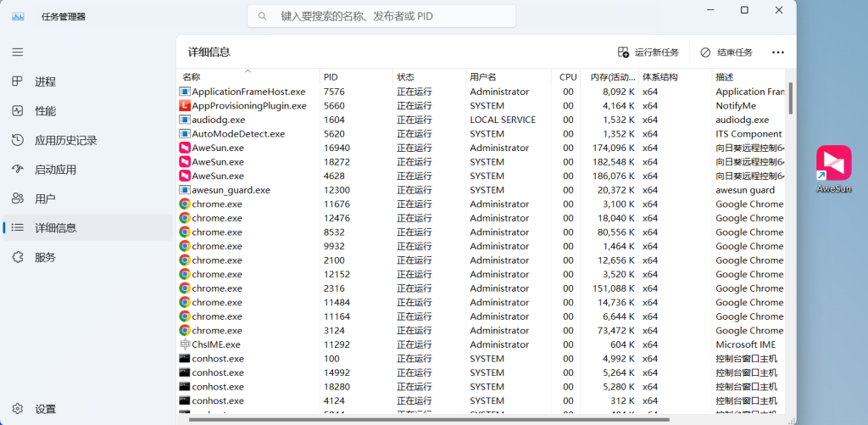Open Settings (设置) in the sidebar
This screenshot has width=868, height=425.
tap(45, 409)
